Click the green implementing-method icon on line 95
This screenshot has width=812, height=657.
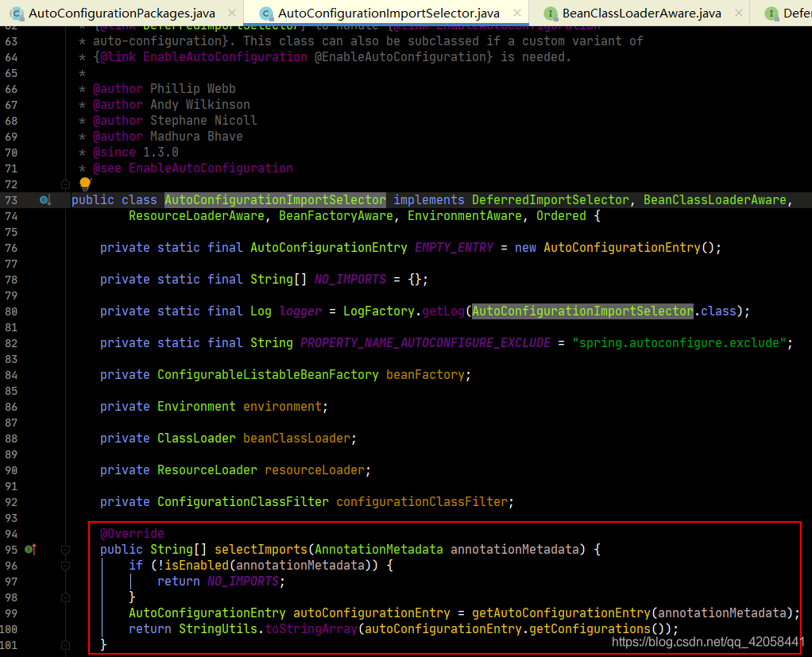[x=29, y=549]
